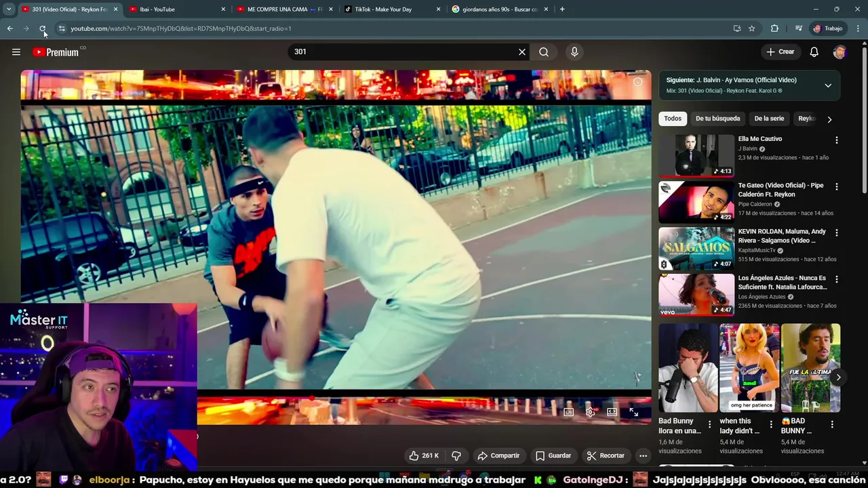Screen dimensions: 868x488
Task: Open the notifications bell
Action: 814,52
